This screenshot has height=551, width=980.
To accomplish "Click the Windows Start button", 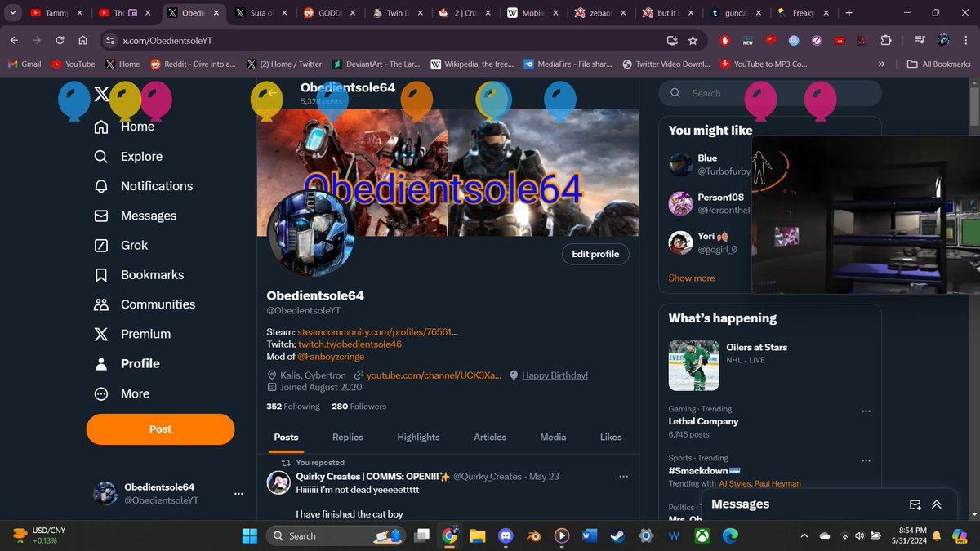I will [249, 536].
